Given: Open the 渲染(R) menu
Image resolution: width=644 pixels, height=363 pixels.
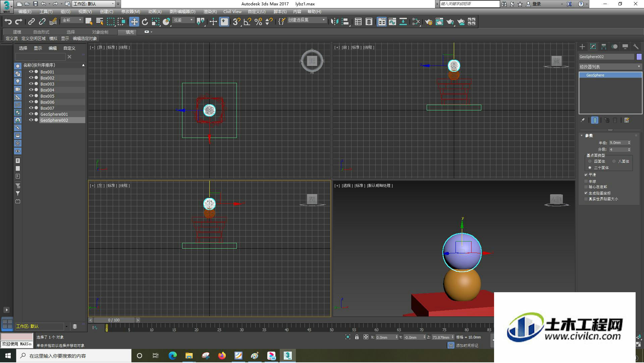Looking at the screenshot, I should pyautogui.click(x=210, y=11).
